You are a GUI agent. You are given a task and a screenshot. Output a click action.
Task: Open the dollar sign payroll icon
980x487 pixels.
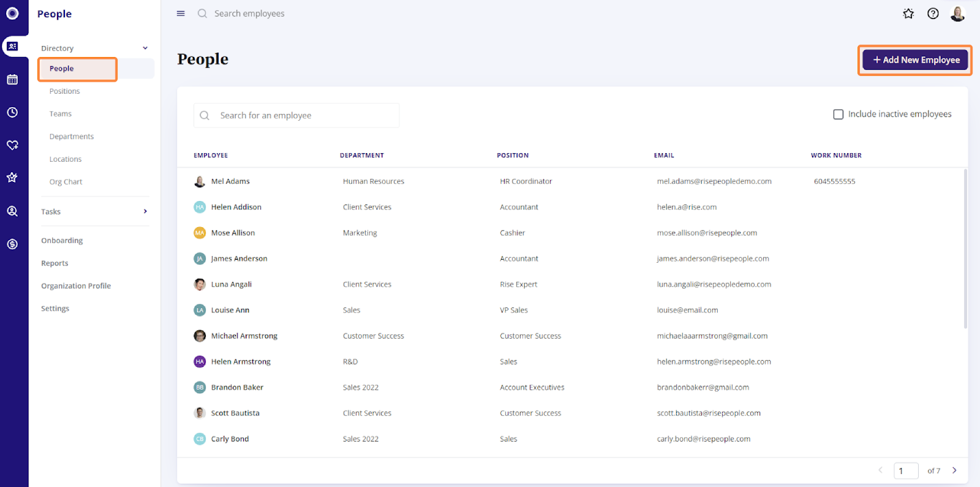(12, 244)
